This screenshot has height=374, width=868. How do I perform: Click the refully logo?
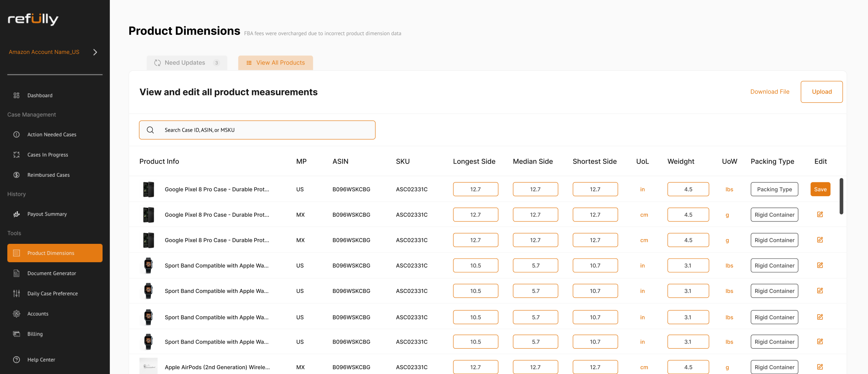33,19
